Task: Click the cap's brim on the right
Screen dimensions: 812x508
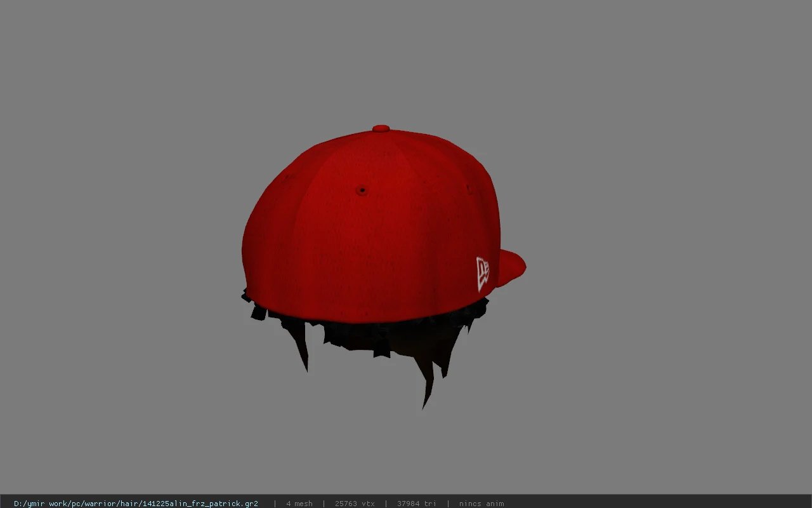Action: (511, 267)
